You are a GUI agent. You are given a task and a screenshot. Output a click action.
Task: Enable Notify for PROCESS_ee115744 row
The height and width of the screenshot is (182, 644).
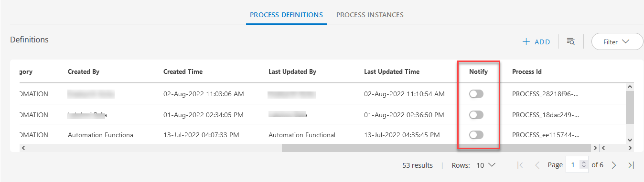[x=476, y=135]
